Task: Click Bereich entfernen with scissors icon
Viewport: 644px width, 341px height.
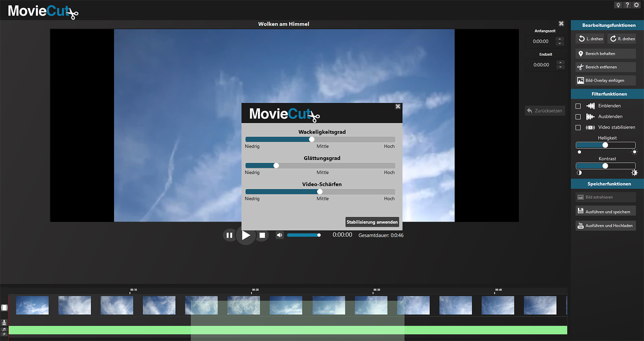Action: click(x=606, y=67)
